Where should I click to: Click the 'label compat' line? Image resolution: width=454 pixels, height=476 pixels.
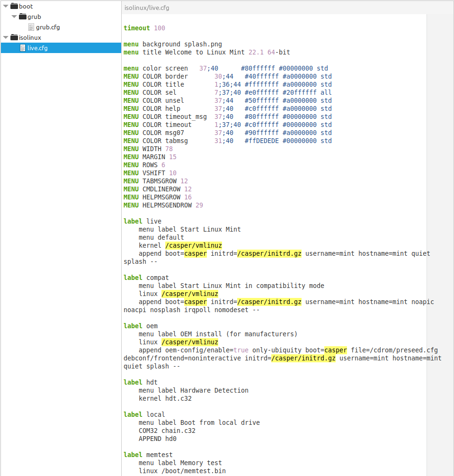tap(146, 278)
